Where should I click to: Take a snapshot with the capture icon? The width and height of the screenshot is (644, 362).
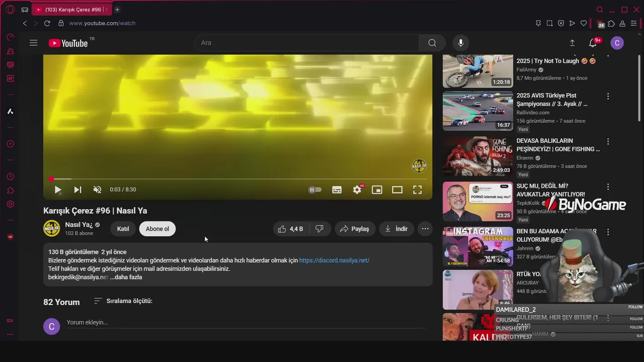549,23
